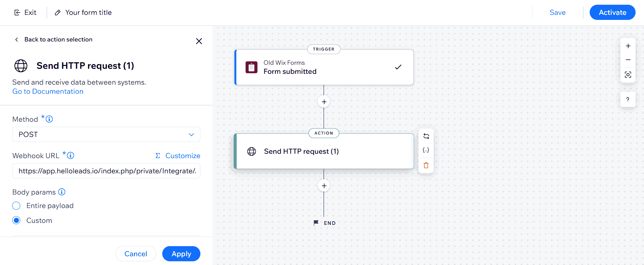The height and width of the screenshot is (265, 644).
Task: Select the Form submitted trigger card
Action: pyautogui.click(x=324, y=67)
